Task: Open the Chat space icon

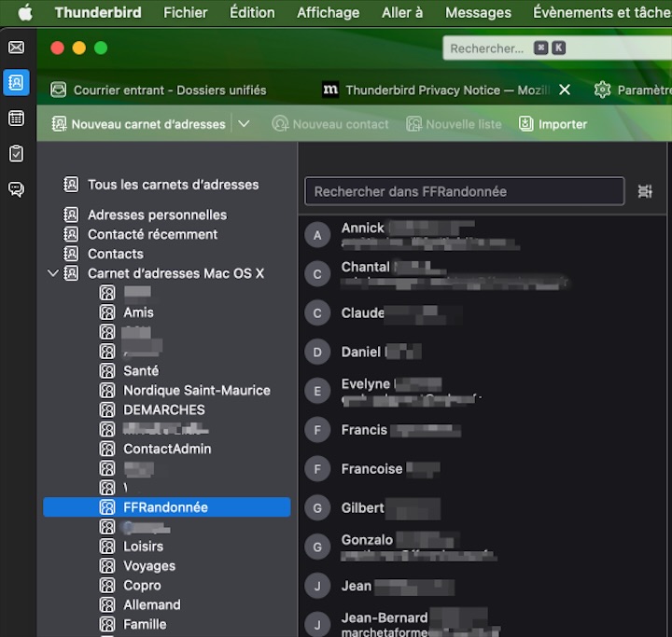Action: tap(16, 188)
